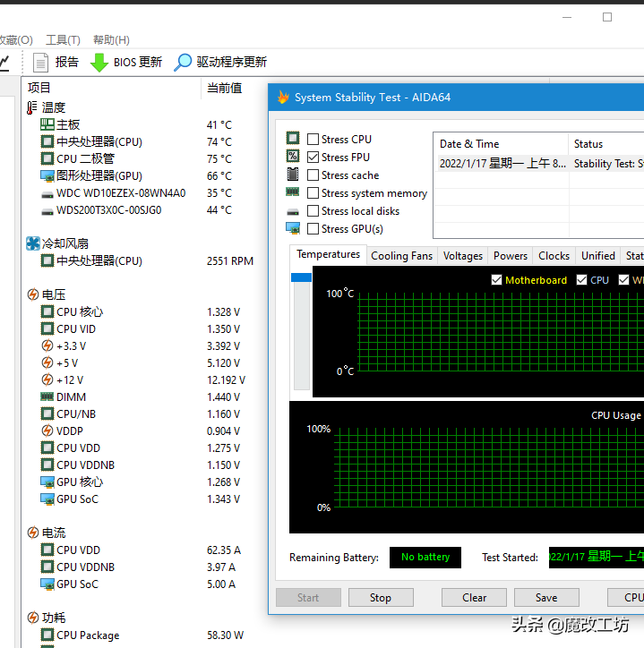Click the AIDA64 flame icon in title bar

(x=283, y=98)
